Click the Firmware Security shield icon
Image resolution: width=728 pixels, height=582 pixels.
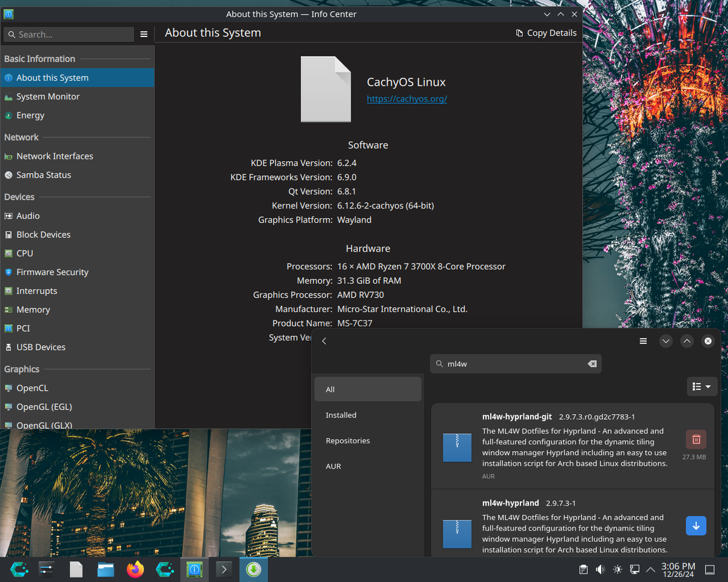pyautogui.click(x=8, y=272)
